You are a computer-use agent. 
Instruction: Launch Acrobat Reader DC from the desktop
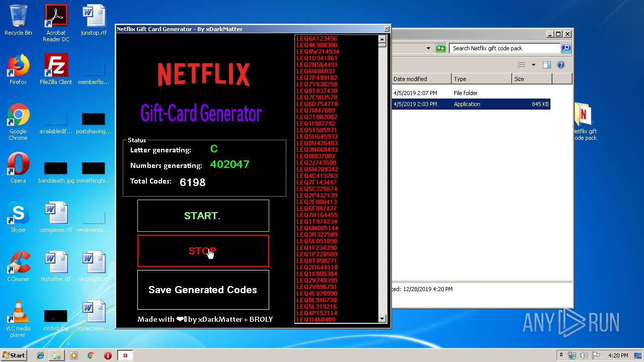point(56,23)
